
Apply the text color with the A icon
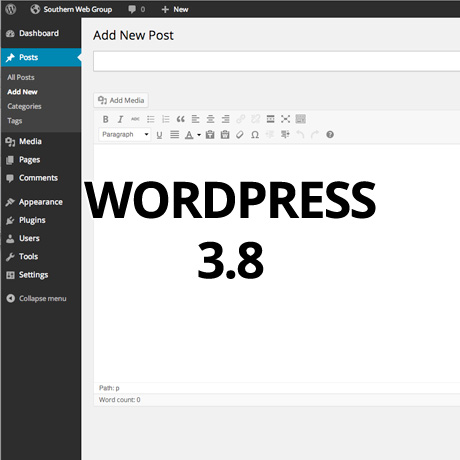click(189, 135)
